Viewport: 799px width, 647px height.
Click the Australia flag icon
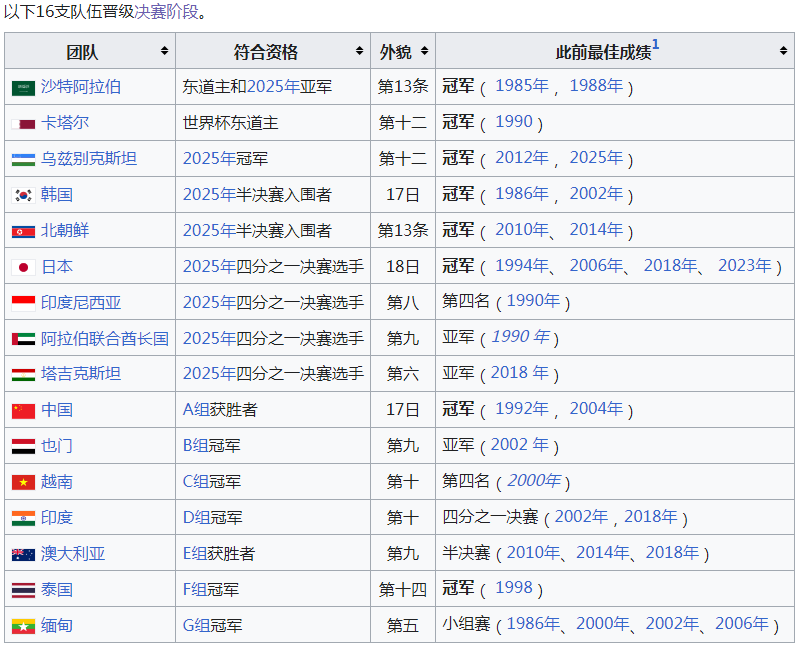[23, 554]
